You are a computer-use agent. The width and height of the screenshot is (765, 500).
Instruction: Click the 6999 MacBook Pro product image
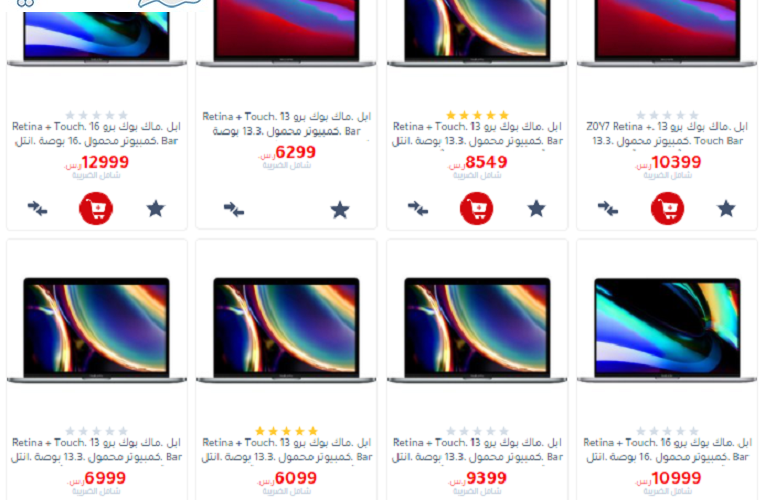(96, 330)
